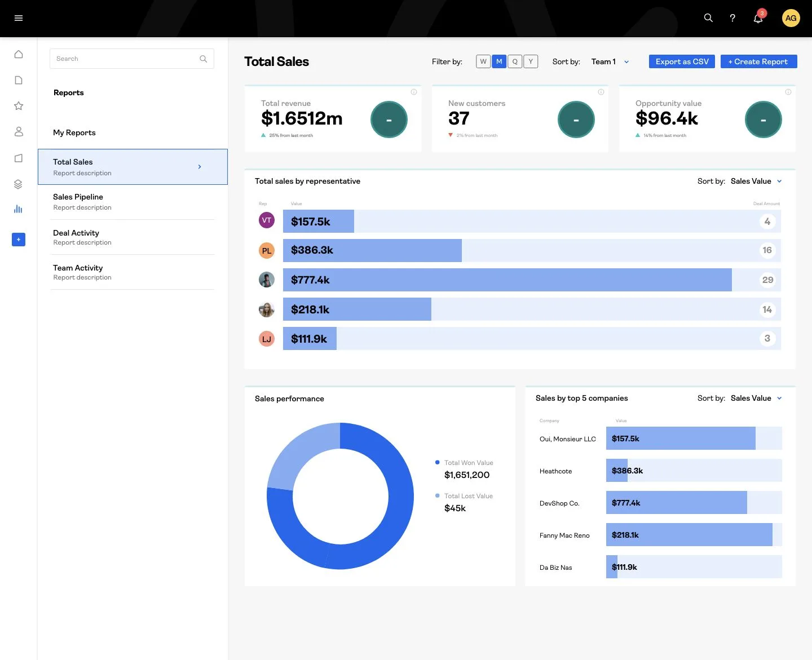Viewport: 812px width, 660px height.
Task: Click the search magnifier icon in top bar
Action: click(708, 18)
